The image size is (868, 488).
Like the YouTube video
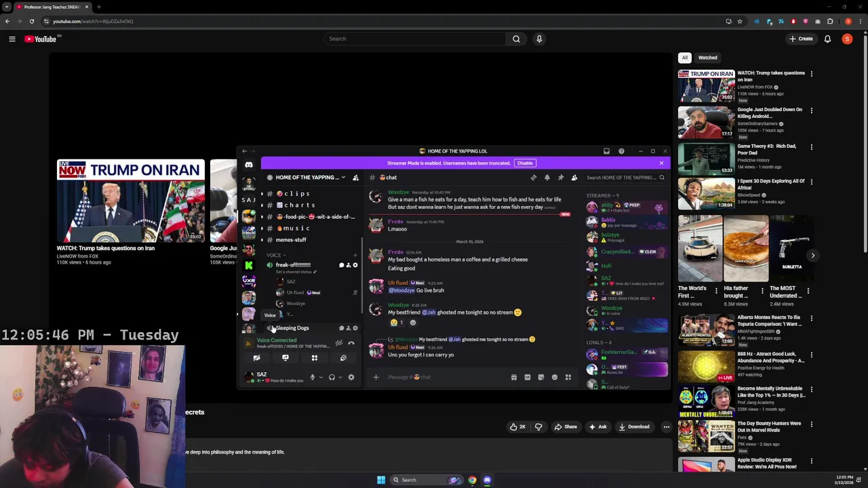(x=518, y=427)
